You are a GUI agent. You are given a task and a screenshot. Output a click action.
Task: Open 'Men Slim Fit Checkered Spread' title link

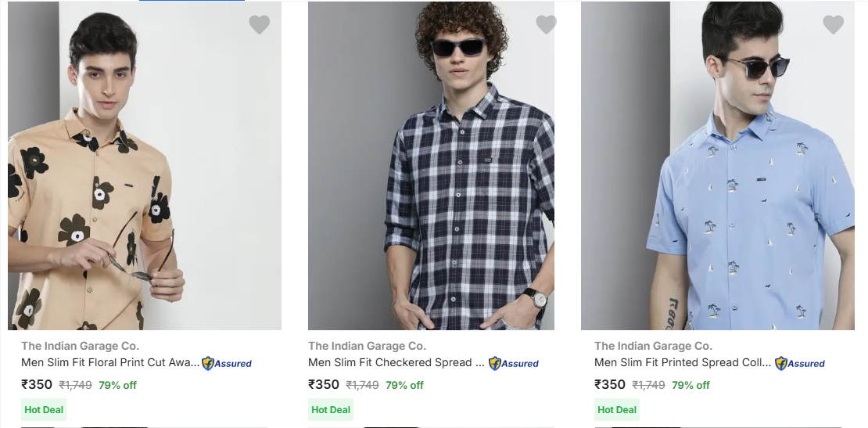click(x=396, y=362)
